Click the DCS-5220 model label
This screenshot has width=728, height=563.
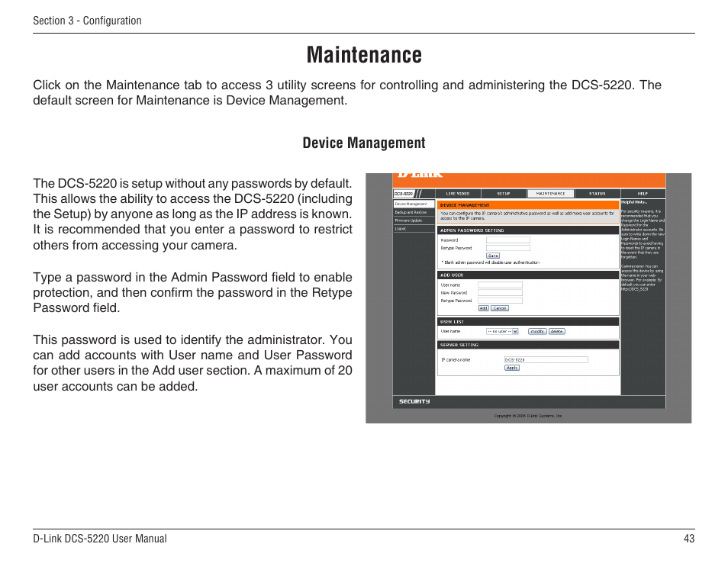(x=404, y=194)
